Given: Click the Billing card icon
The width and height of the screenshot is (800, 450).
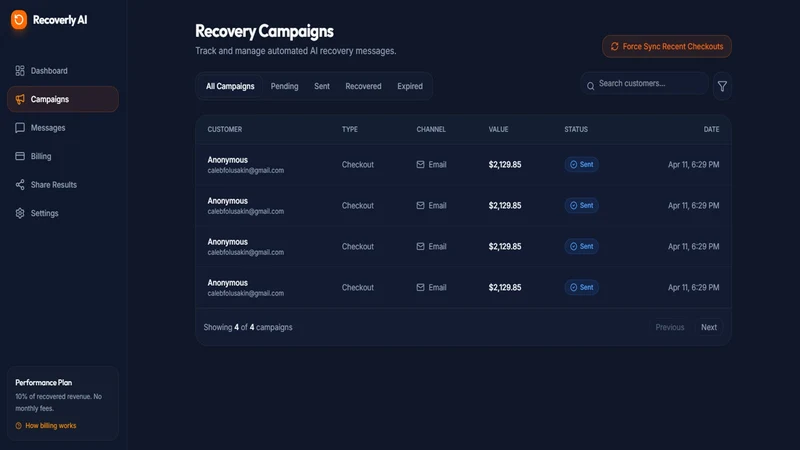Looking at the screenshot, I should 20,156.
